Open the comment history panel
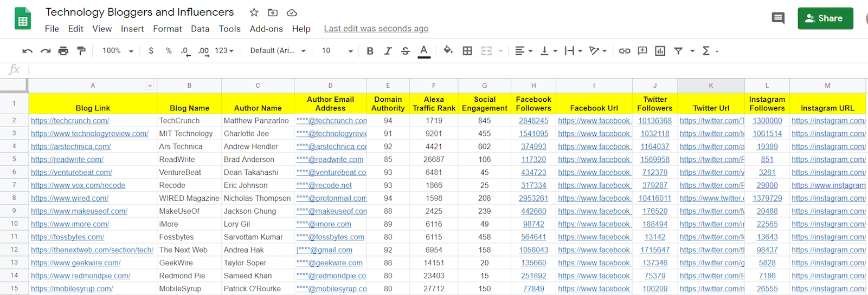This screenshot has width=868, height=295. pyautogui.click(x=778, y=18)
